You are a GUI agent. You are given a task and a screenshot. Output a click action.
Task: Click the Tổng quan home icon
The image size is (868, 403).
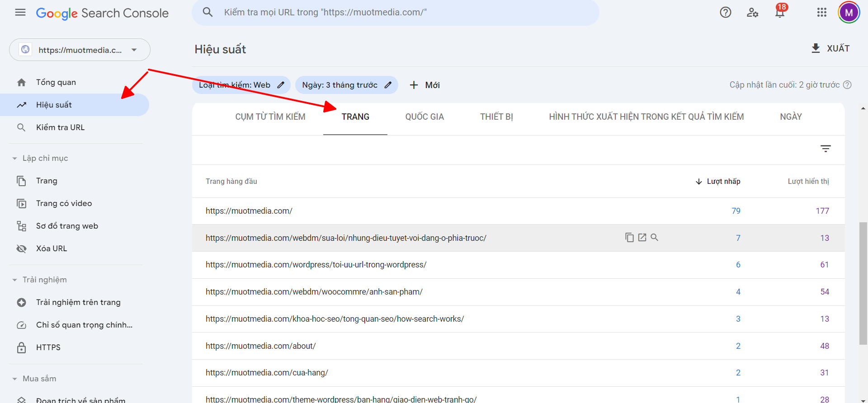pos(21,82)
